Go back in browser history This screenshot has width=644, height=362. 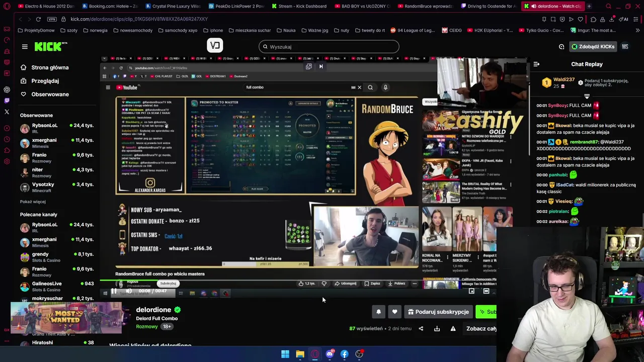coord(20,19)
